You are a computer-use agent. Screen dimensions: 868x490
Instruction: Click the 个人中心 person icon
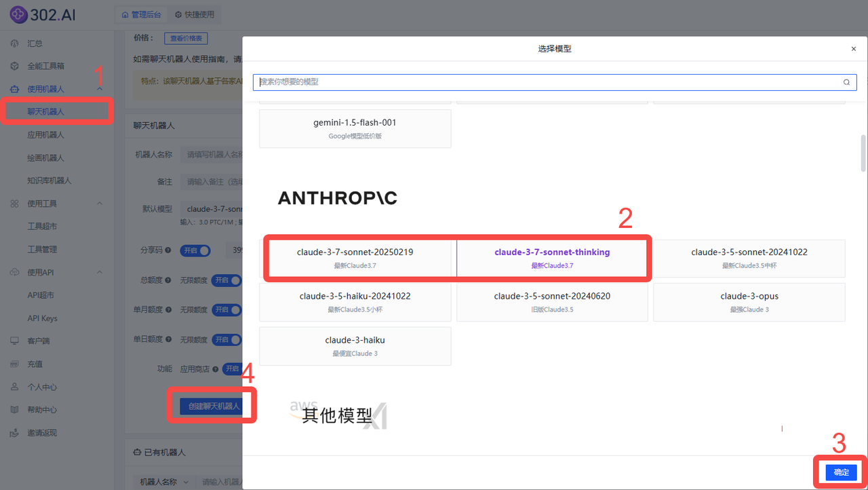point(14,387)
